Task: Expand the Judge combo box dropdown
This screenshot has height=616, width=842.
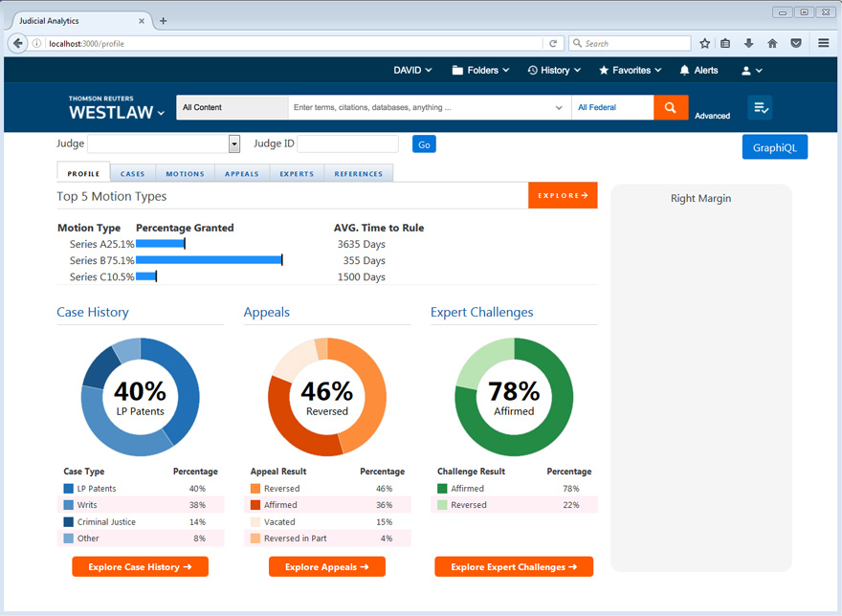Action: coord(234,143)
